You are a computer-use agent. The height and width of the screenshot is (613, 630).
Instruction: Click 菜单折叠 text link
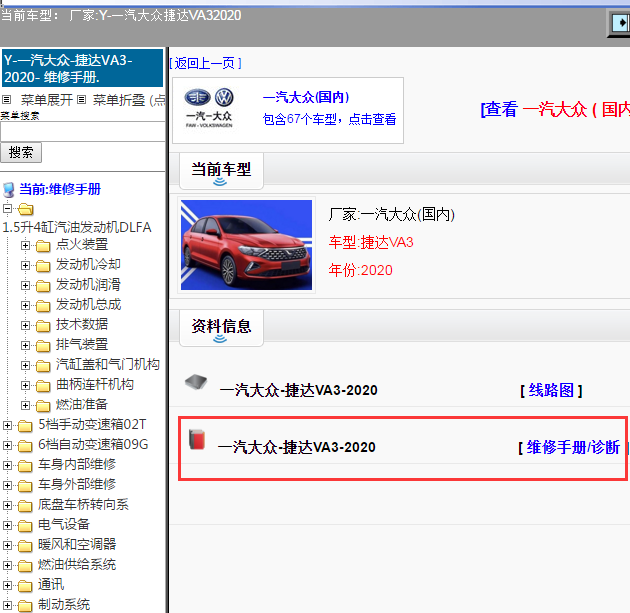click(x=119, y=100)
